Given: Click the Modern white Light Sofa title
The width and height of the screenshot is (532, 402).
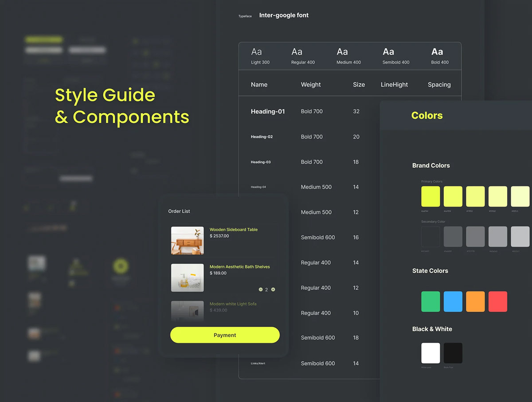Looking at the screenshot, I should (x=233, y=304).
